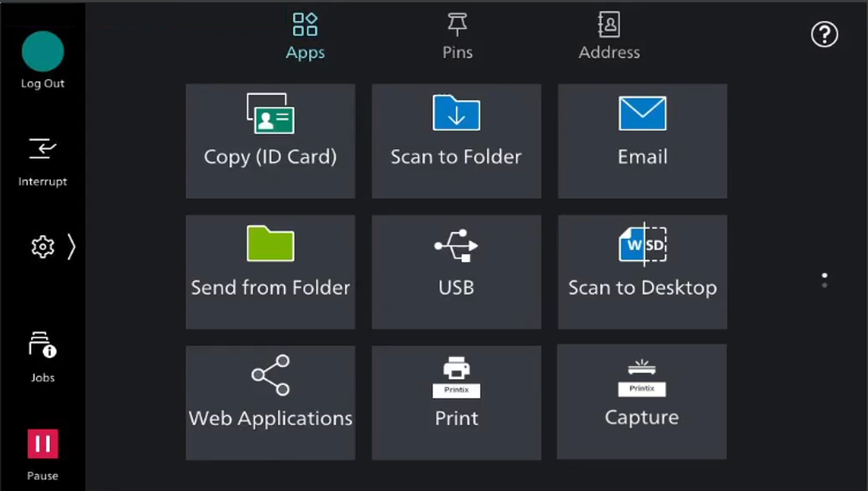Open the settings gear icon
Image resolution: width=868 pixels, height=491 pixels.
43,247
